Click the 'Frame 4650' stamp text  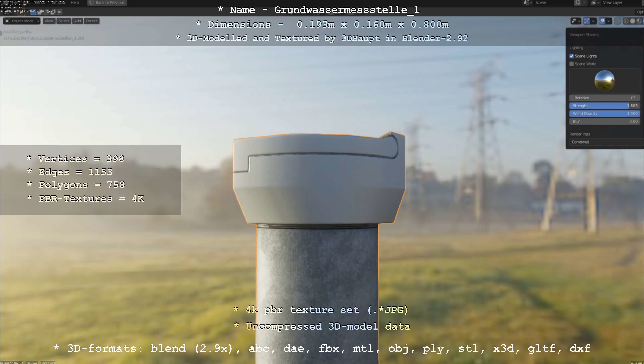[x=32, y=363]
